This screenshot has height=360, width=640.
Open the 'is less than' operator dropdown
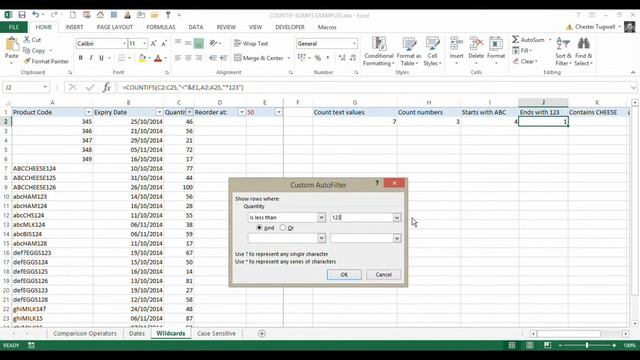(321, 218)
